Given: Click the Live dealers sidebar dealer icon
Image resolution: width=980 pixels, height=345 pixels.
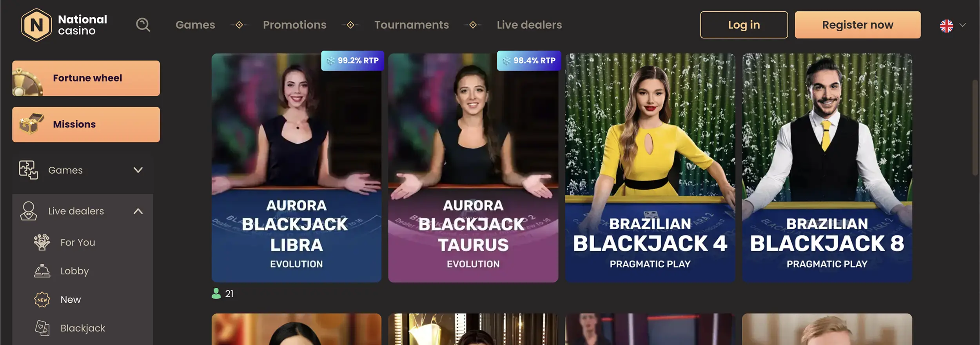Looking at the screenshot, I should [x=29, y=211].
